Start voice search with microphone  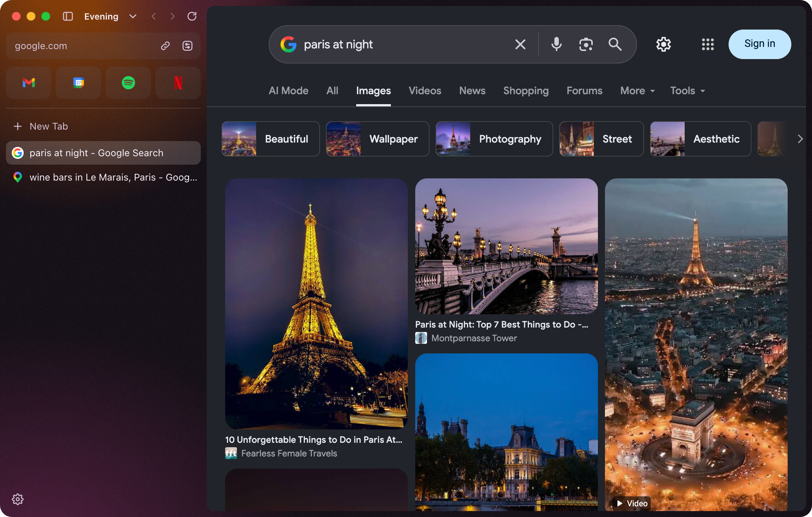[x=557, y=44]
